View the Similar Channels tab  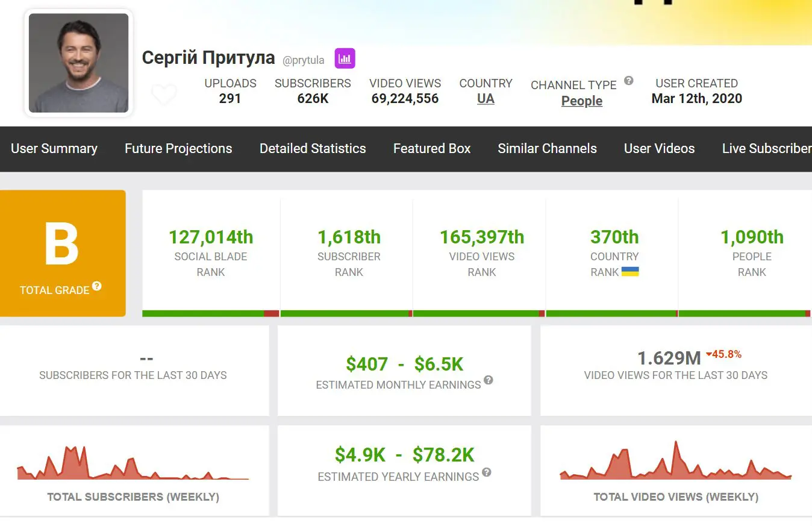(x=547, y=149)
